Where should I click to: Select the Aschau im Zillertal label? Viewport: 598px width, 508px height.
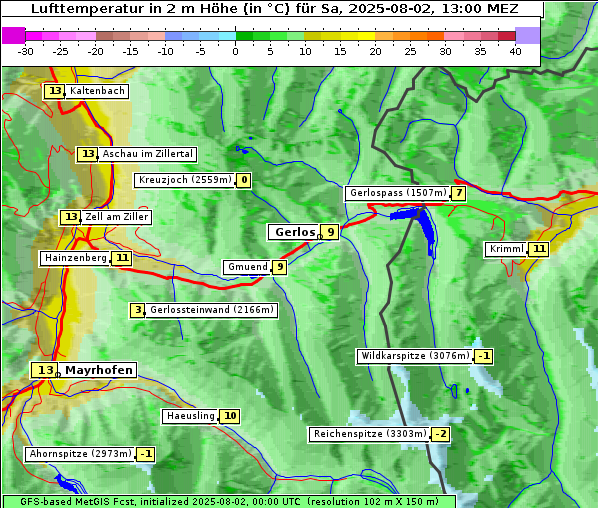tap(148, 154)
